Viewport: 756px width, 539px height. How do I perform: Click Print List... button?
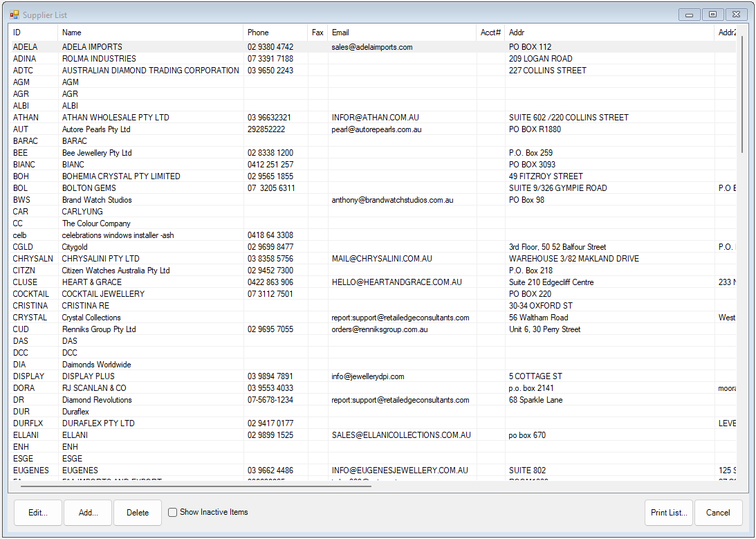(x=669, y=513)
